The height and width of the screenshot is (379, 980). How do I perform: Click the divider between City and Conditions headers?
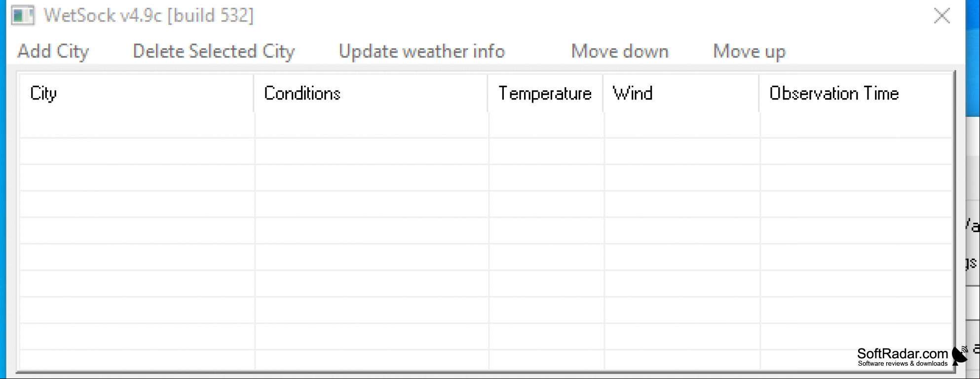(254, 93)
